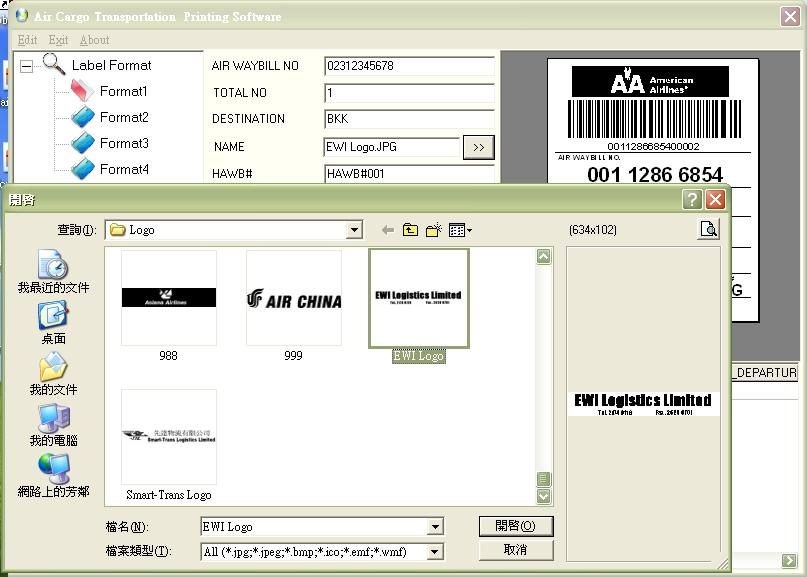Screen dimensions: 807x577
Task: Click the file list scroll up arrow
Action: 543,256
